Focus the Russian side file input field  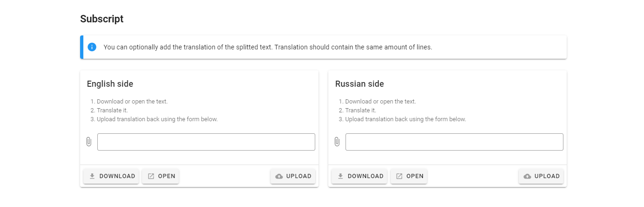454,142
